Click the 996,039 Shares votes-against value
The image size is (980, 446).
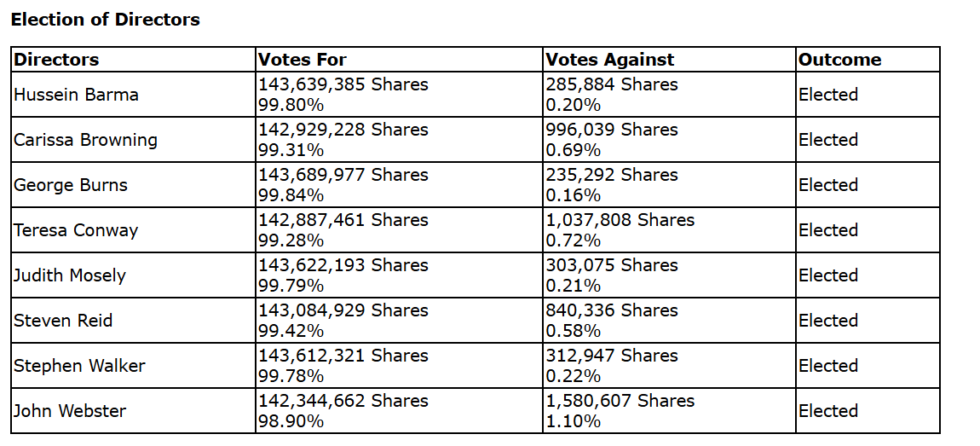(612, 130)
